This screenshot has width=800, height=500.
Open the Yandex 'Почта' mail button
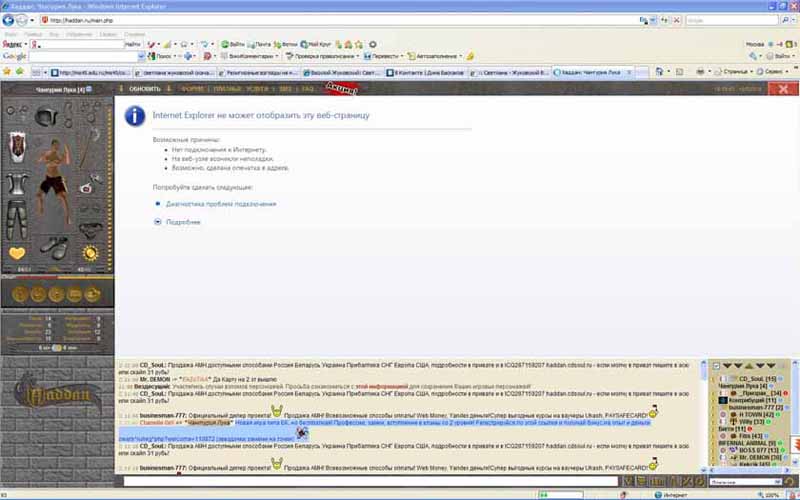pos(259,44)
